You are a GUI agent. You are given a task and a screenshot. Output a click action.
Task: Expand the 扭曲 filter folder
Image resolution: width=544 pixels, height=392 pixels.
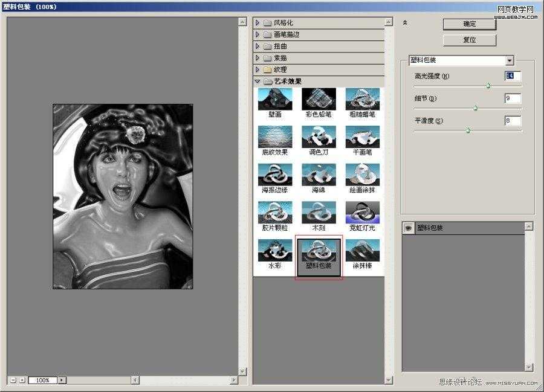click(257, 46)
